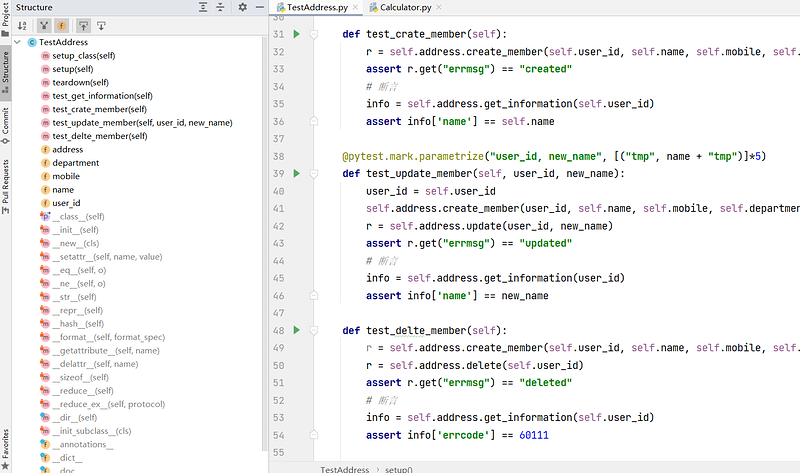Run test_delte_member via gutter run arrow
The image size is (800, 473).
296,330
